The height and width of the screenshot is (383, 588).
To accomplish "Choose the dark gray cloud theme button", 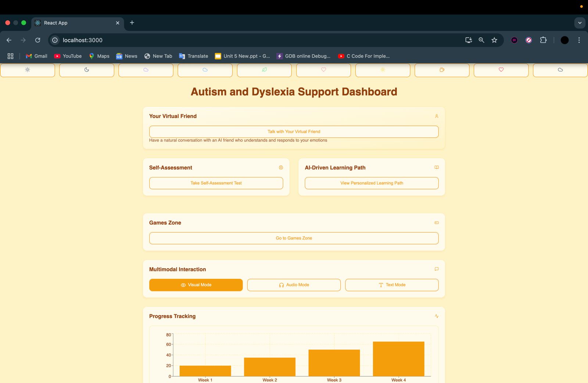I will [x=560, y=70].
